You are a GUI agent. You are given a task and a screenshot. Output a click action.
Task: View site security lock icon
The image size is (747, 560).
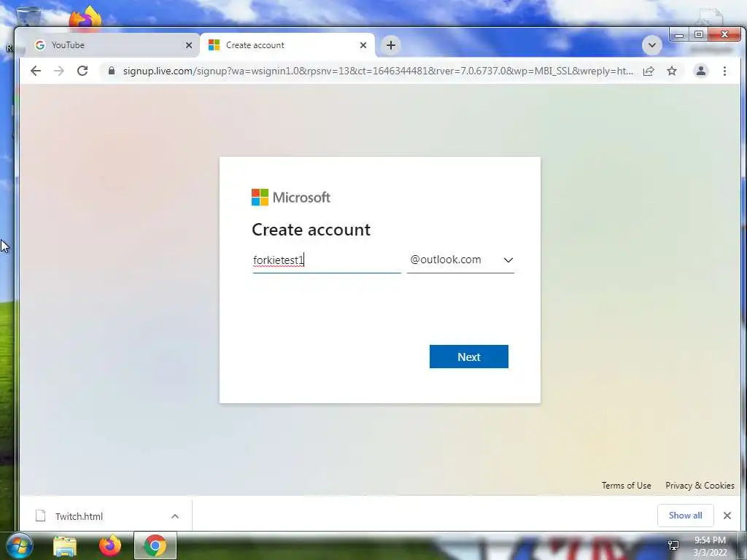pyautogui.click(x=112, y=71)
